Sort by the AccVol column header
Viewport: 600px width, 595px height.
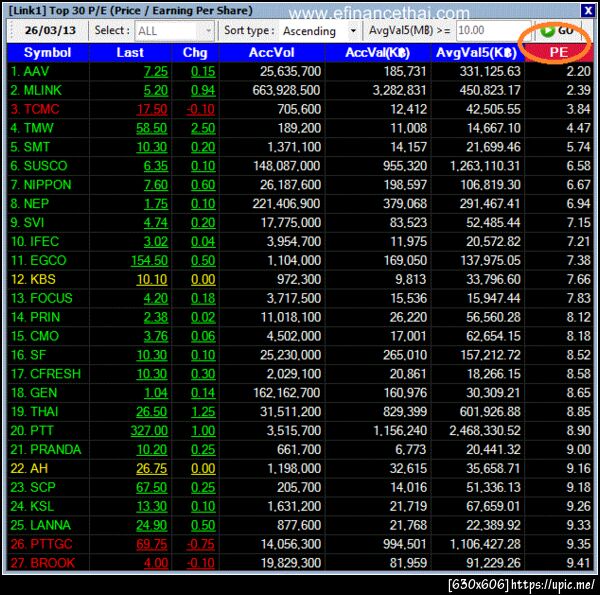[272, 52]
